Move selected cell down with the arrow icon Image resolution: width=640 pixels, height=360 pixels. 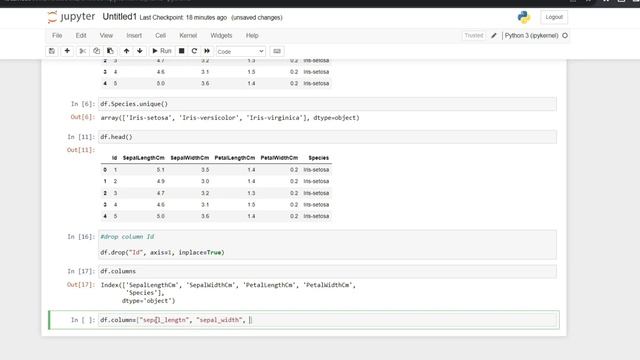click(140, 51)
